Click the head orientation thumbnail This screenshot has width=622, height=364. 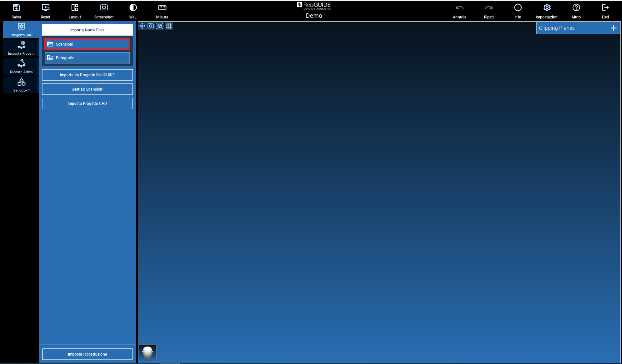(148, 353)
